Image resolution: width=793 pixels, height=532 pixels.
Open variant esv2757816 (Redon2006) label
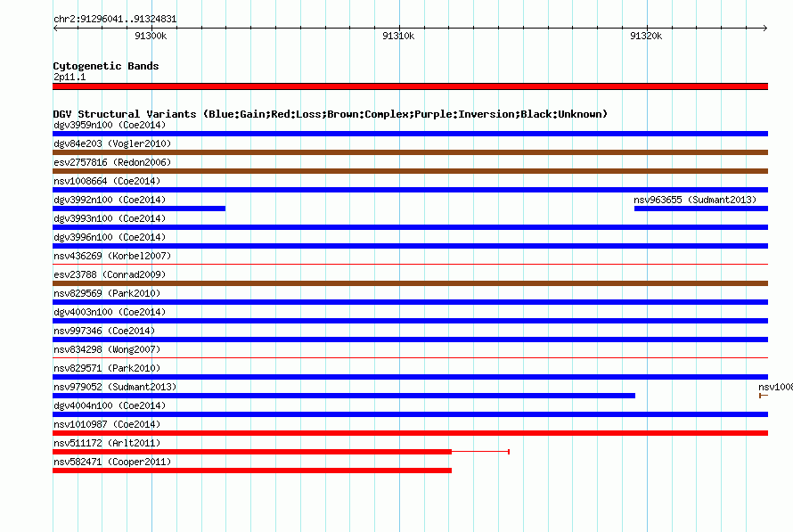click(112, 162)
